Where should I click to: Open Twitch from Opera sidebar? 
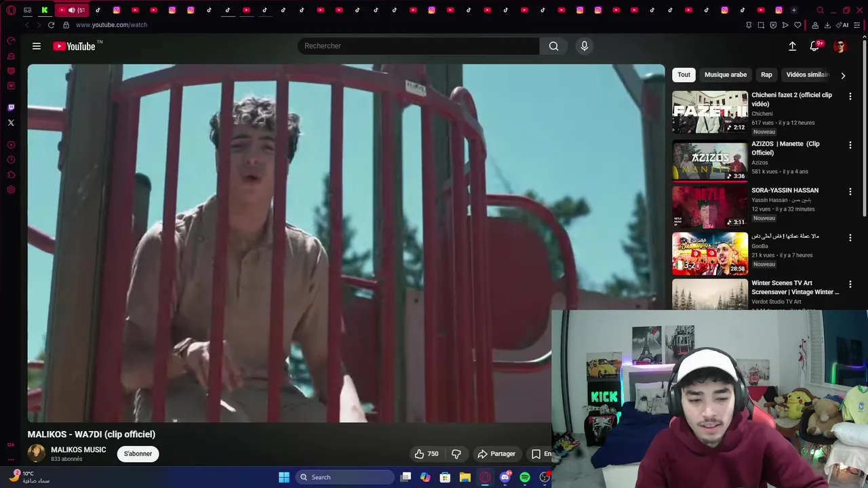pos(11,108)
